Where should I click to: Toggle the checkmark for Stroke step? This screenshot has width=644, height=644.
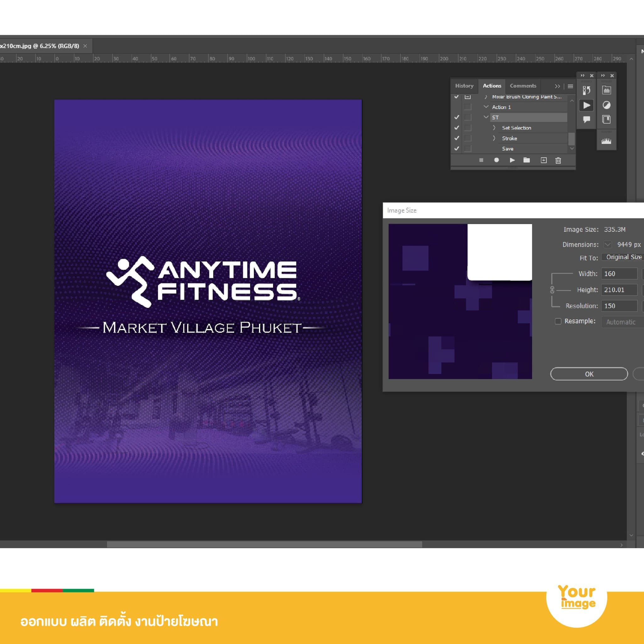point(456,138)
